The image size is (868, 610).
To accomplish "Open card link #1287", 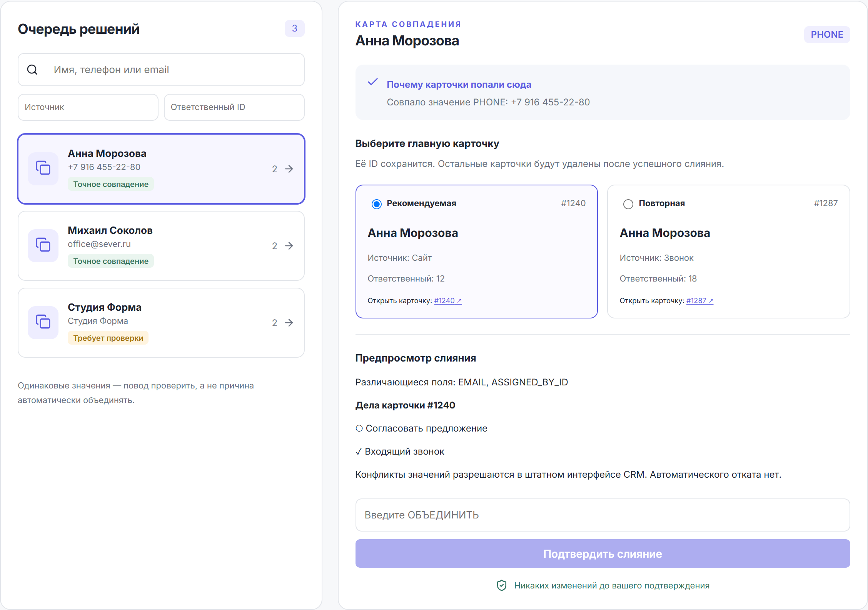I will click(700, 301).
